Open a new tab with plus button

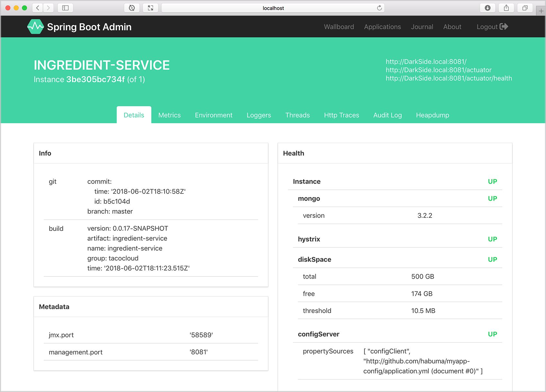tap(541, 11)
